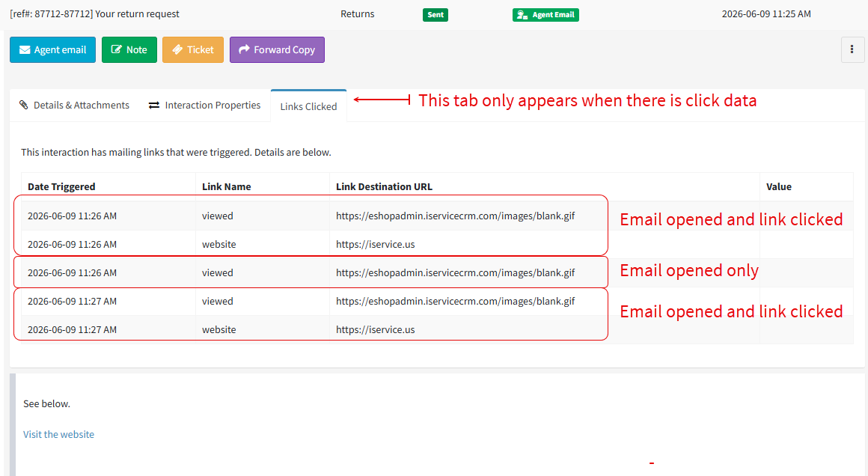The image size is (868, 476).
Task: Click the Agent Email type badge
Action: point(545,15)
